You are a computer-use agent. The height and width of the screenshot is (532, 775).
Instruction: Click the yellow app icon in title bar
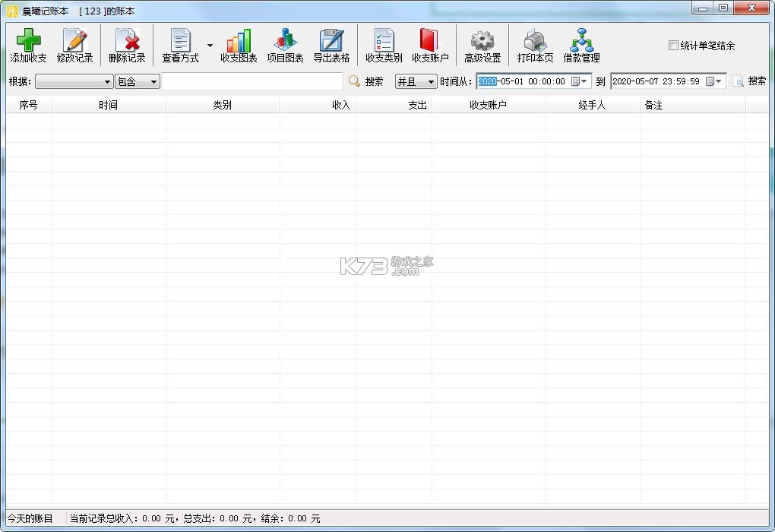pyautogui.click(x=12, y=11)
